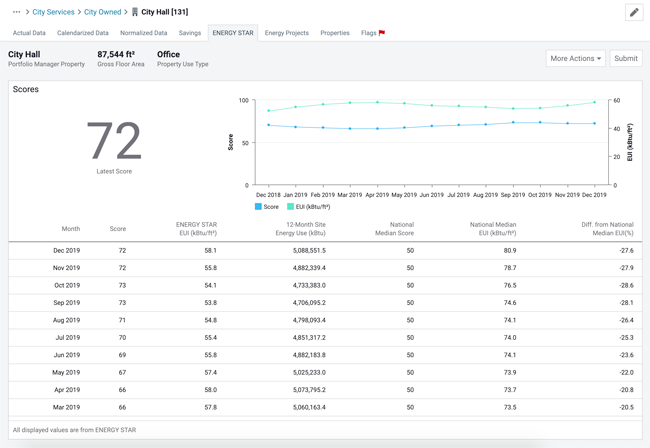Open the Properties tab
Viewport: 650px width, 448px height.
click(335, 33)
